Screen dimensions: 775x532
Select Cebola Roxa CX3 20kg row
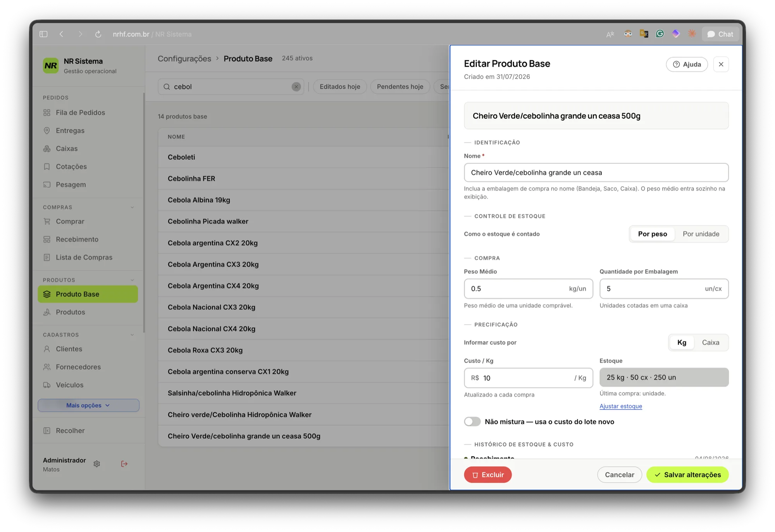pyautogui.click(x=303, y=350)
